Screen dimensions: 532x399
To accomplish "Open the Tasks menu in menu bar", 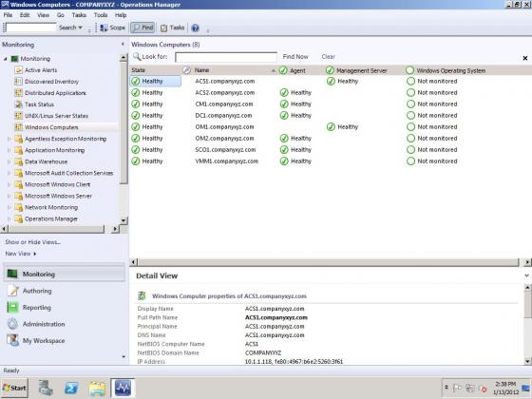I will point(79,15).
